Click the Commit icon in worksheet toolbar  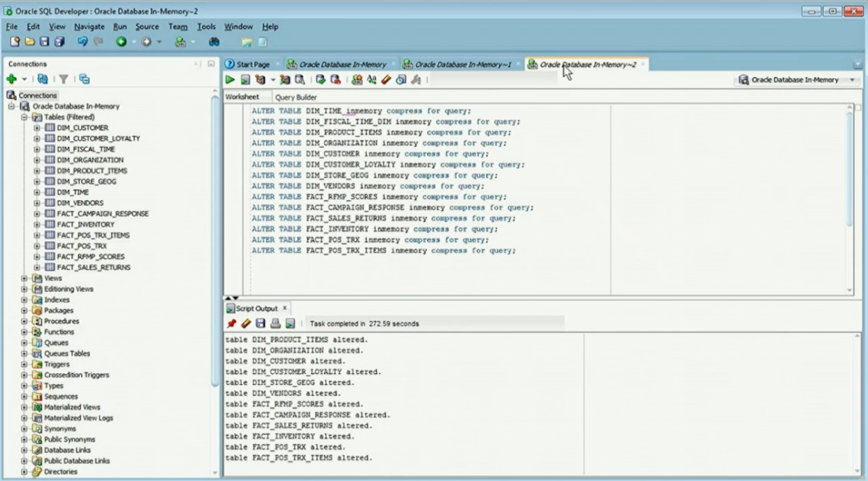point(321,80)
